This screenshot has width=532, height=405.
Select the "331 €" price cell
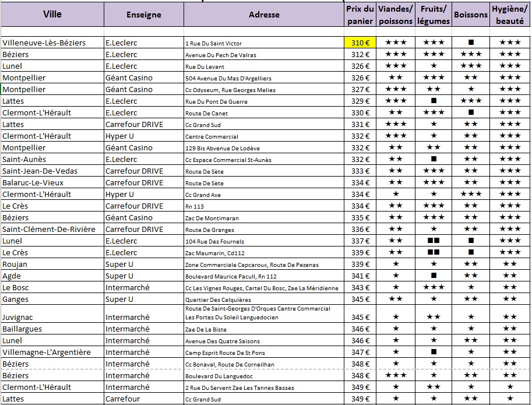point(360,124)
